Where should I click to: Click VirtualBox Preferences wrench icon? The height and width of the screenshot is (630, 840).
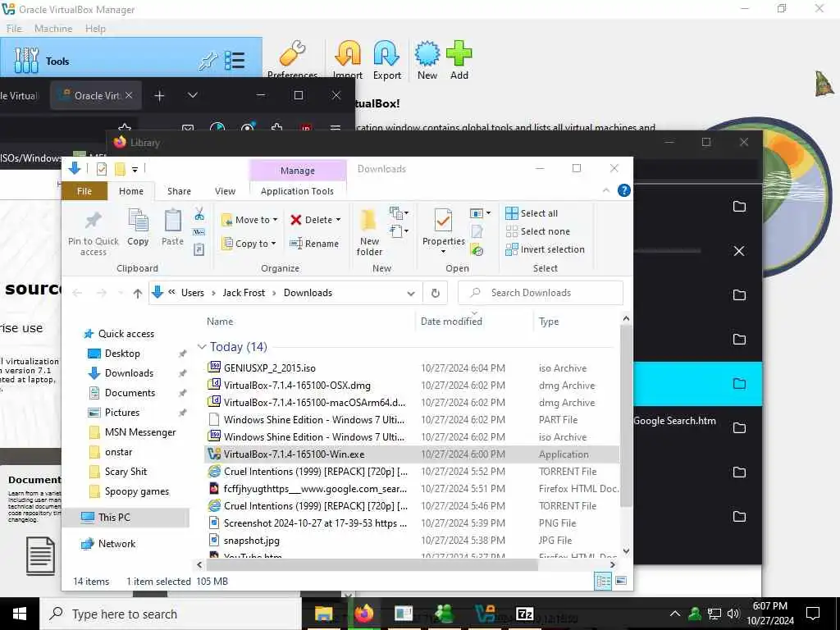coord(293,53)
